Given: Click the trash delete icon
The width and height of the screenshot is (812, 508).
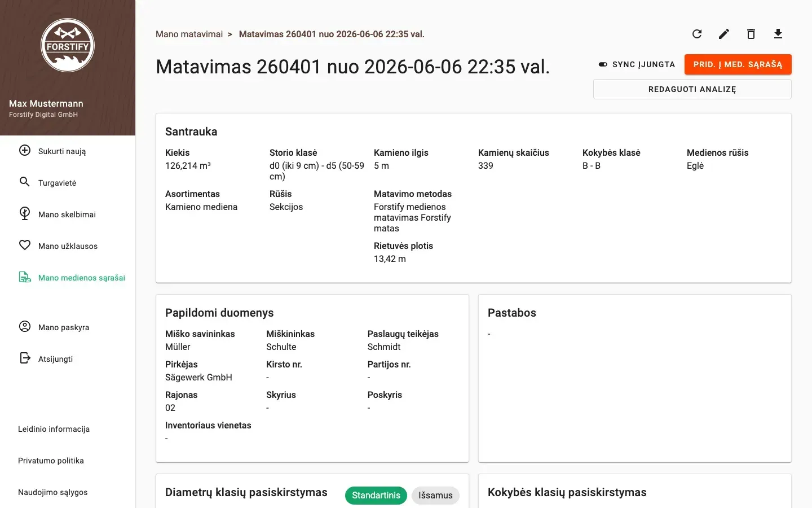Looking at the screenshot, I should pyautogui.click(x=751, y=34).
